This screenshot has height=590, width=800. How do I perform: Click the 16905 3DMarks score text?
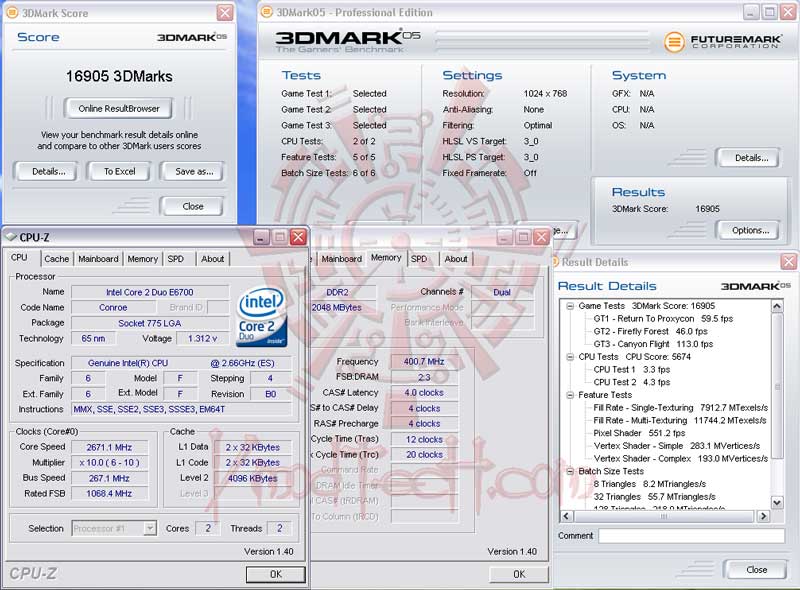(119, 76)
